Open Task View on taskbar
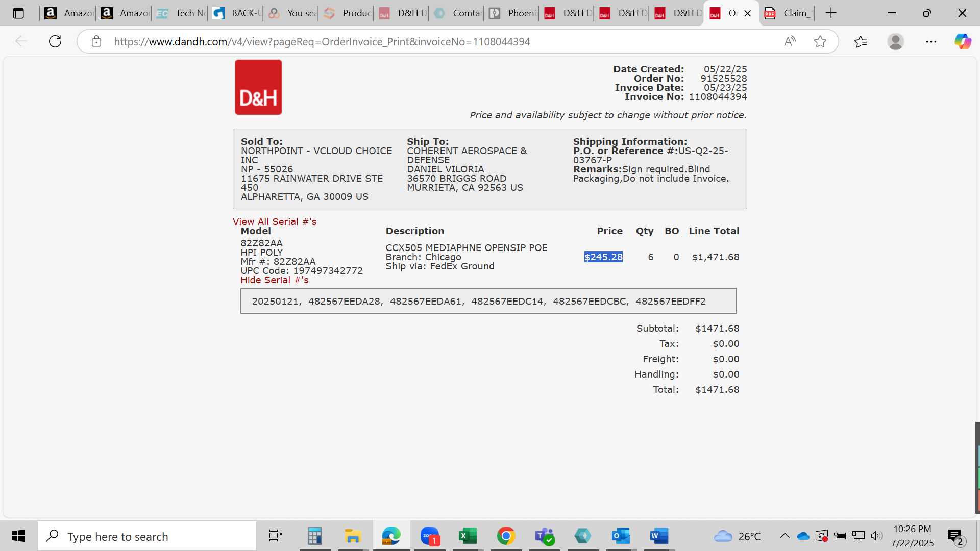 coord(276,536)
